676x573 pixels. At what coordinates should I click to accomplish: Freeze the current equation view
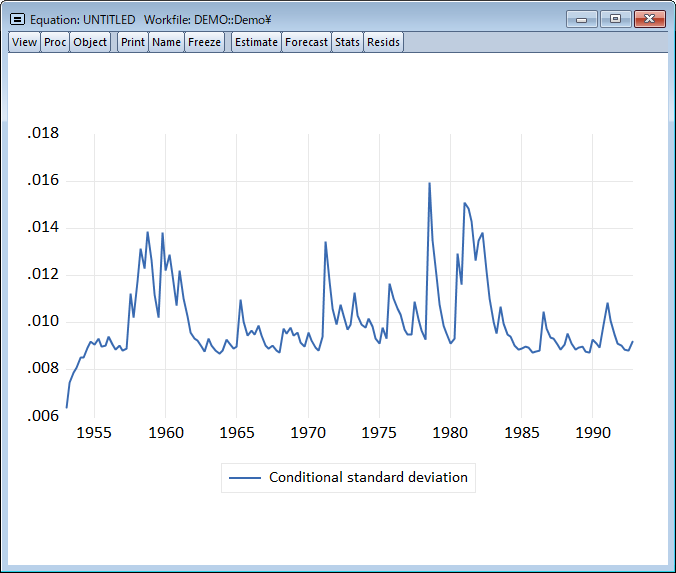click(x=204, y=42)
